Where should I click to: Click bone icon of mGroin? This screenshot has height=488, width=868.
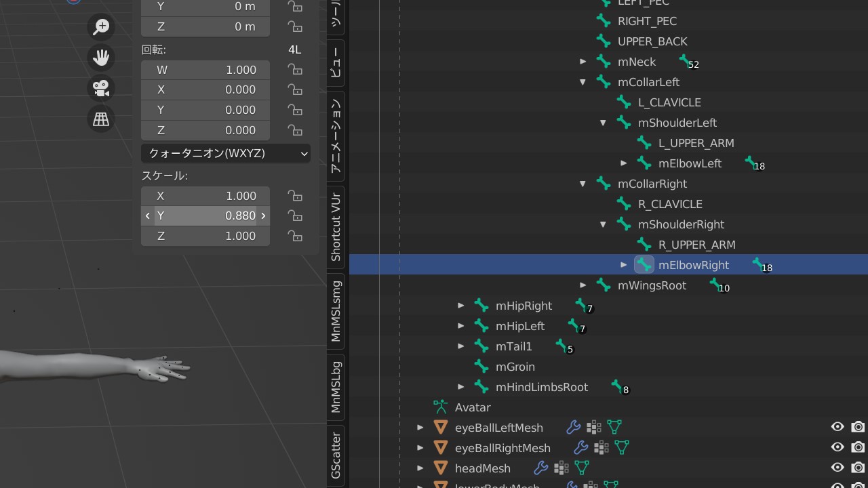481,367
